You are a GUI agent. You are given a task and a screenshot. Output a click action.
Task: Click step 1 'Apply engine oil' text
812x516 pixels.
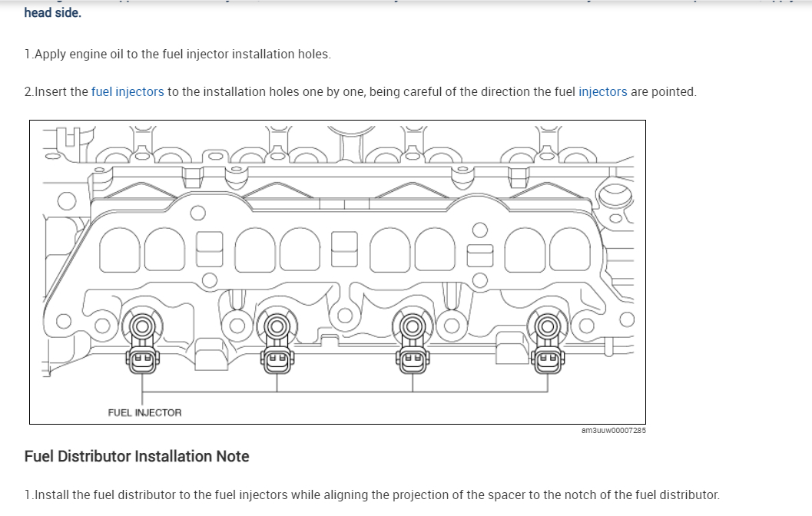click(x=177, y=54)
